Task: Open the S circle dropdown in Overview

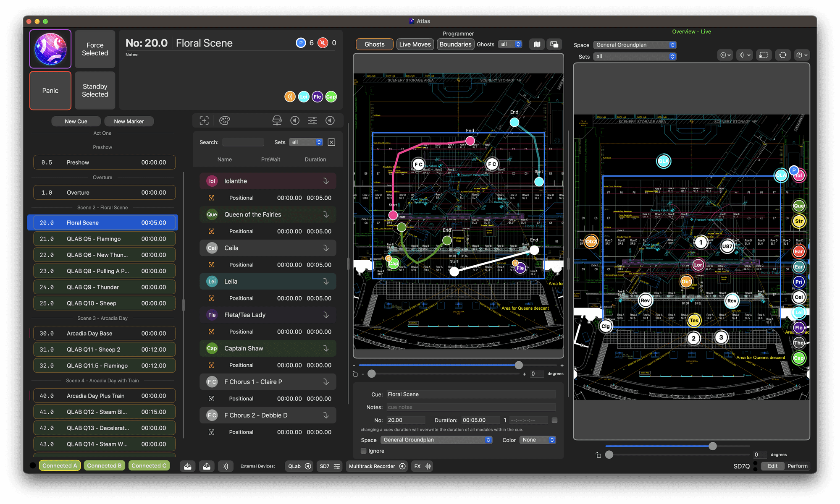Action: 725,55
